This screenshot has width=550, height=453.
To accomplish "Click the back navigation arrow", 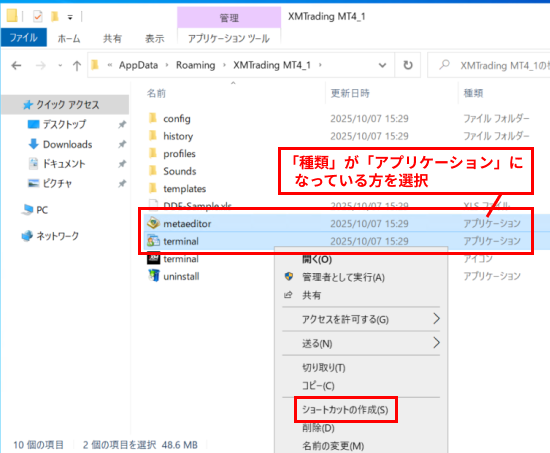I will pyautogui.click(x=16, y=66).
